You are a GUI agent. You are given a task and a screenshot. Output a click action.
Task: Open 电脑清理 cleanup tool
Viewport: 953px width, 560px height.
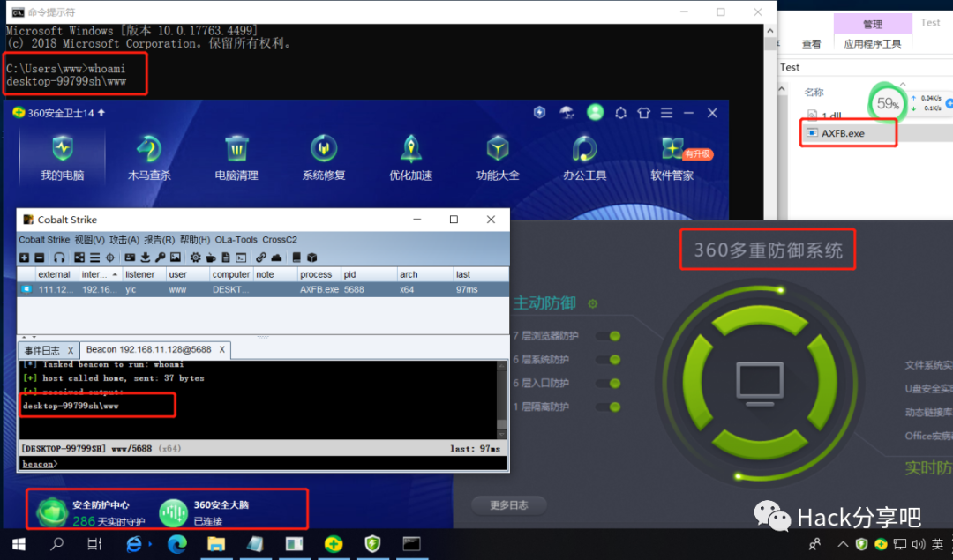[x=236, y=157]
